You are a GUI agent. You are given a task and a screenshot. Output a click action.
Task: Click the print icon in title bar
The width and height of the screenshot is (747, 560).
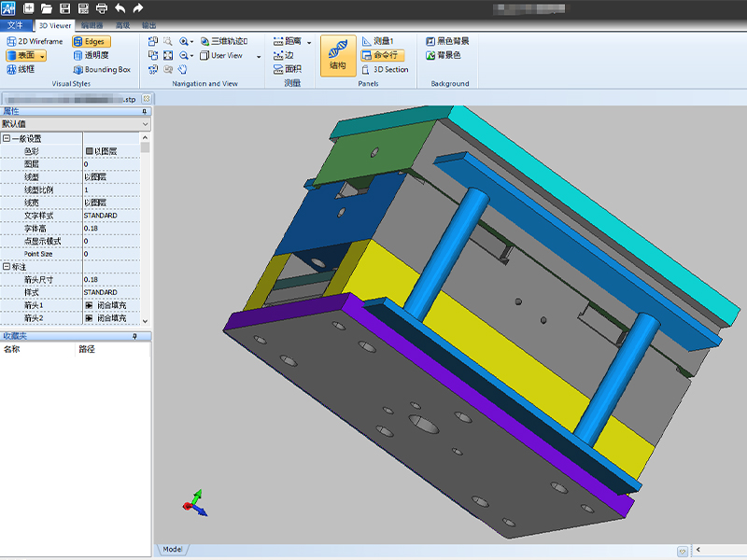coord(102,8)
